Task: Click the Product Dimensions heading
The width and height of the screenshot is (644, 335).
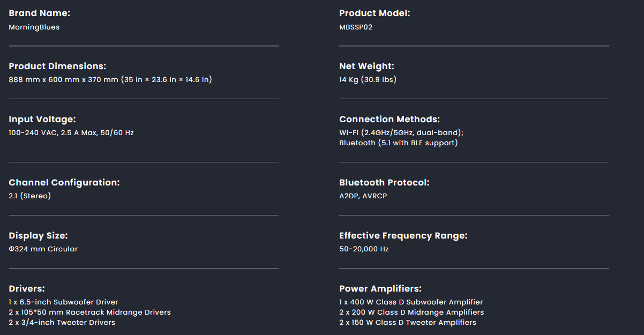Action: click(x=57, y=66)
